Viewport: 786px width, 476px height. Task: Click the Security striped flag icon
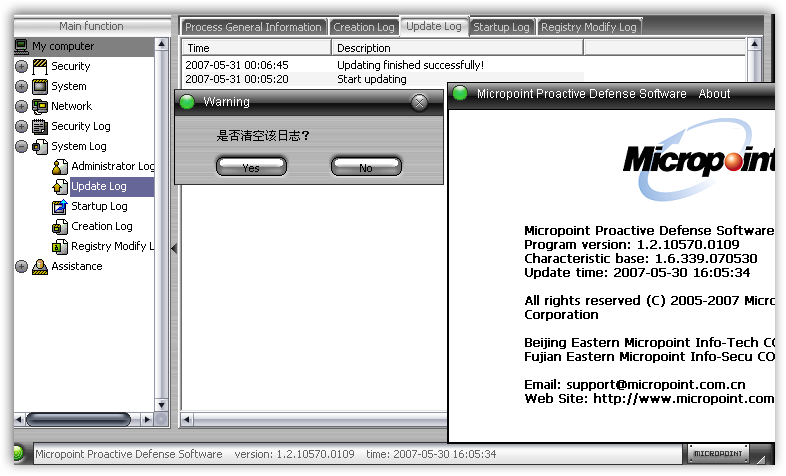pyautogui.click(x=40, y=66)
